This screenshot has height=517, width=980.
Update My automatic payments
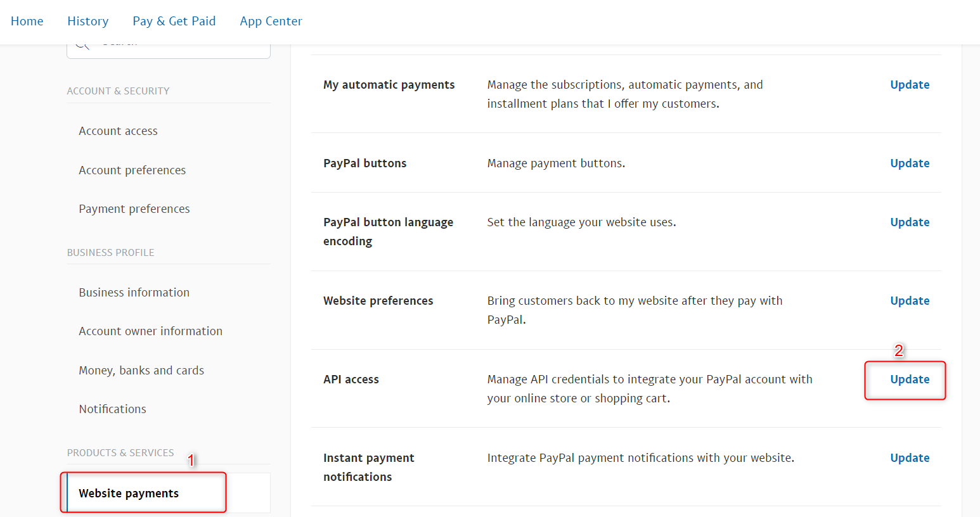click(910, 85)
